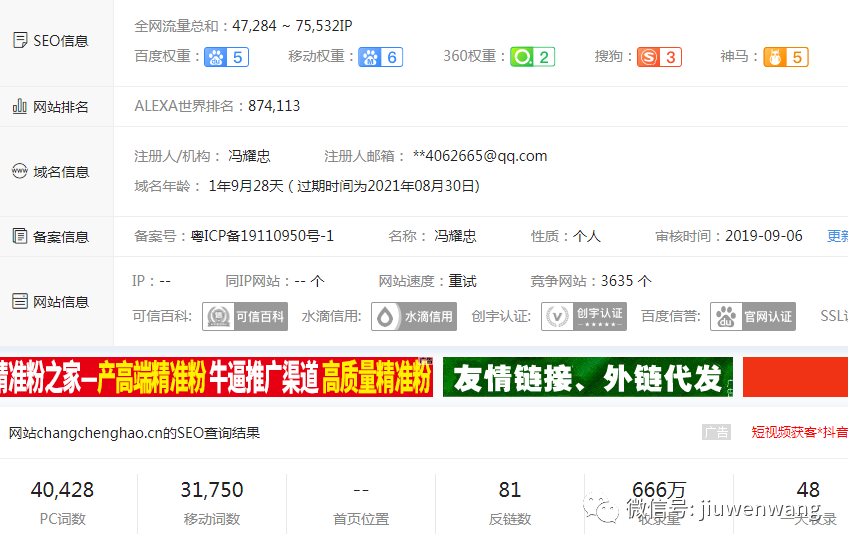Click the 备案信息 document icon
This screenshot has width=848, height=548.
(x=20, y=236)
